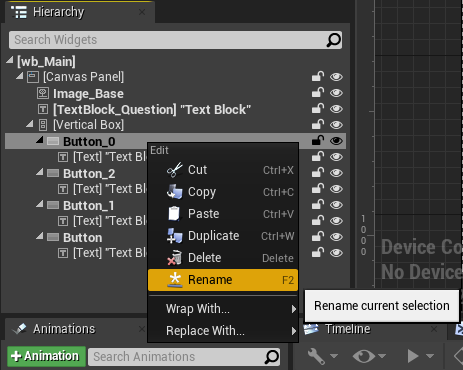Click the TextBlock_Question text icon
Screen dimensions: 463x370
[43, 109]
